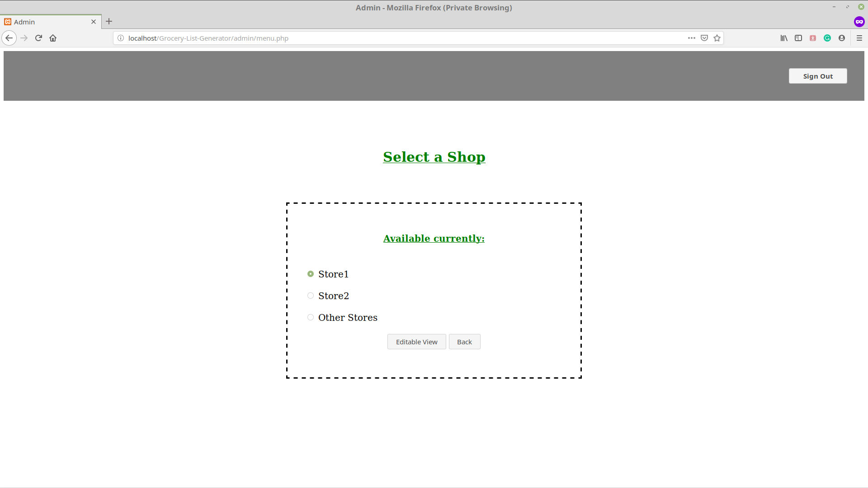Open a new tab with plus button
Viewport: 868px width, 488px height.
(109, 21)
